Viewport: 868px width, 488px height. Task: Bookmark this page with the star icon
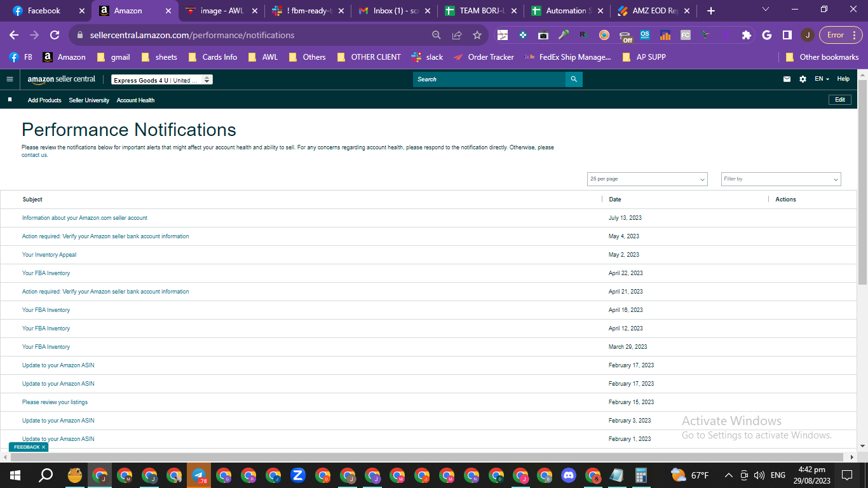click(x=477, y=35)
